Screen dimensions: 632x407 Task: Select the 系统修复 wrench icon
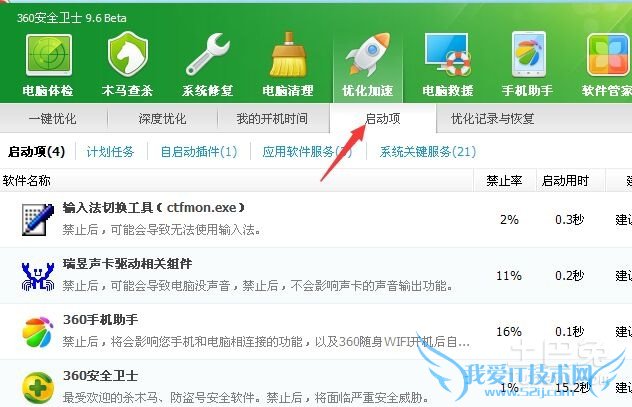coord(208,54)
